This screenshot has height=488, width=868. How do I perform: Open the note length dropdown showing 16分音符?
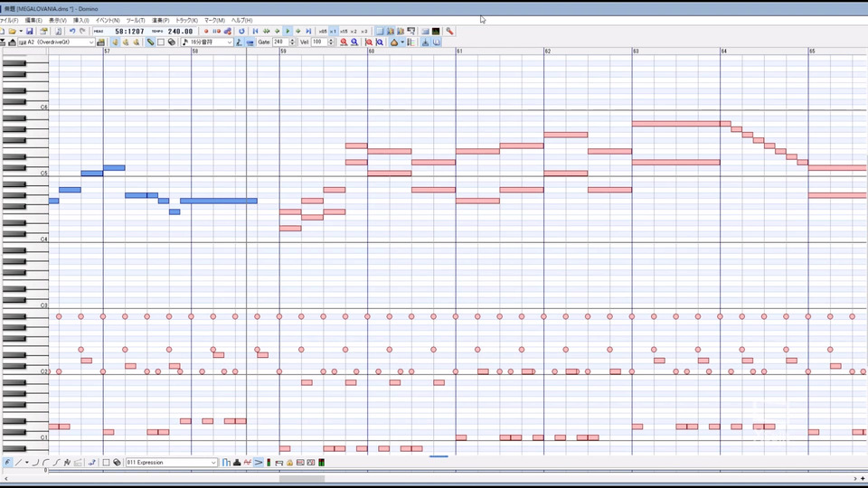(208, 42)
